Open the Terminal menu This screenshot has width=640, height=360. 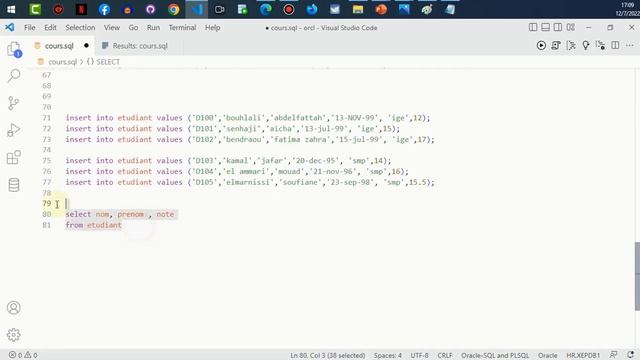pyautogui.click(x=182, y=27)
